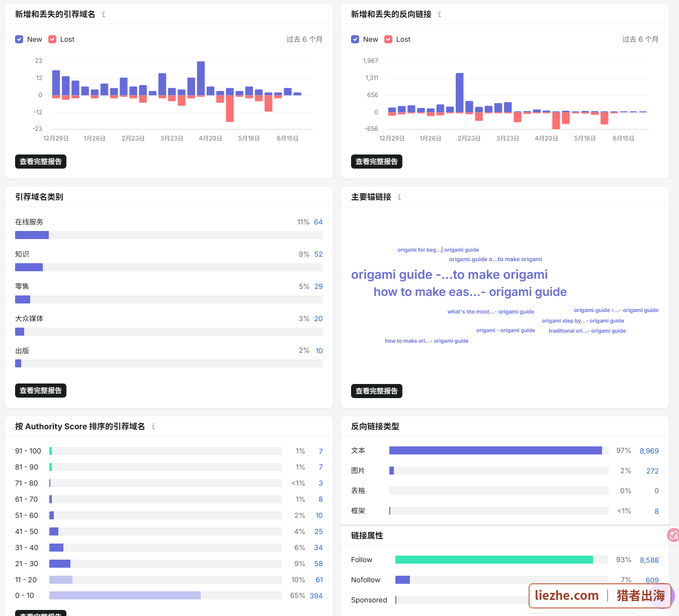The width and height of the screenshot is (679, 616).
Task: Click the 64 count for 在线服务
Action: [318, 222]
